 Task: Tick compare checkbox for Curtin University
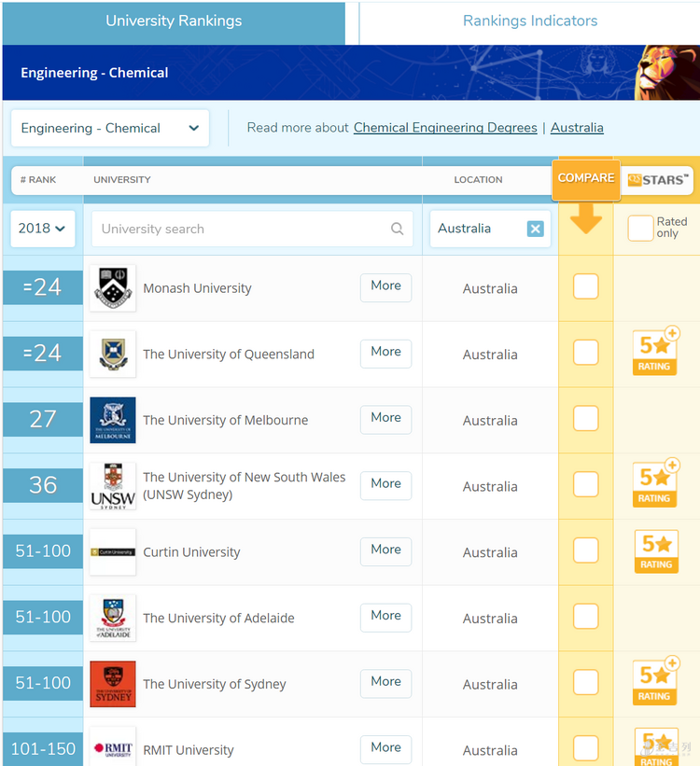[x=585, y=550]
